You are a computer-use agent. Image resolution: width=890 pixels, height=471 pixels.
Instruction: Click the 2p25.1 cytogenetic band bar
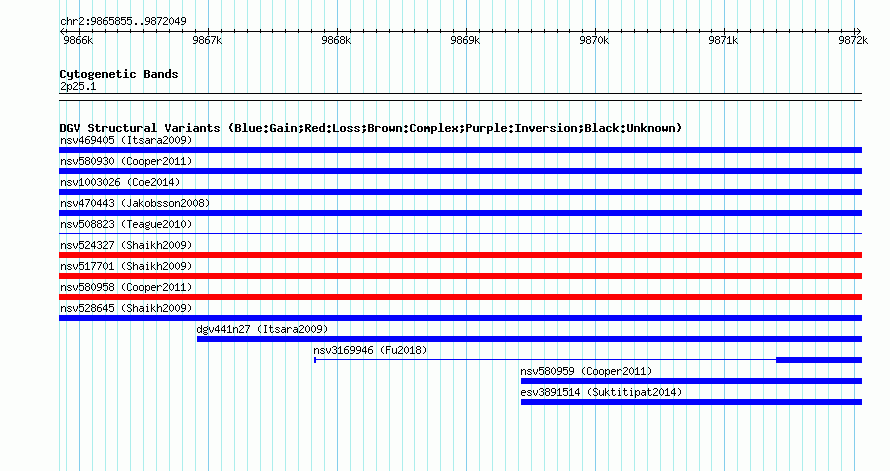460,97
